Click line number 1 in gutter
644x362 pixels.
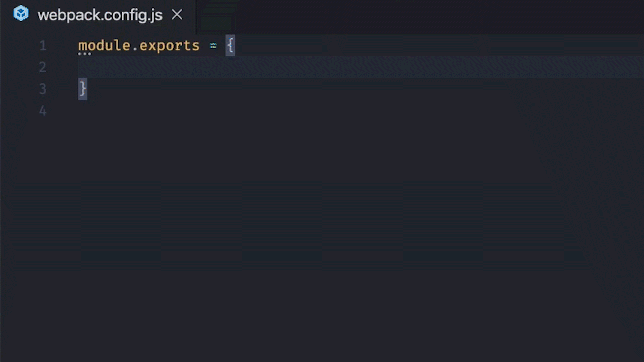coord(43,46)
